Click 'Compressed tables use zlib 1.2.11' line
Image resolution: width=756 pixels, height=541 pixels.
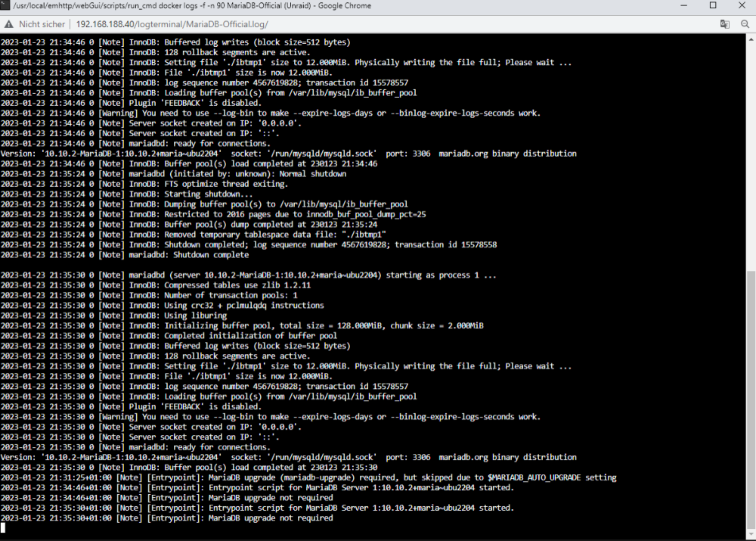tap(156, 285)
